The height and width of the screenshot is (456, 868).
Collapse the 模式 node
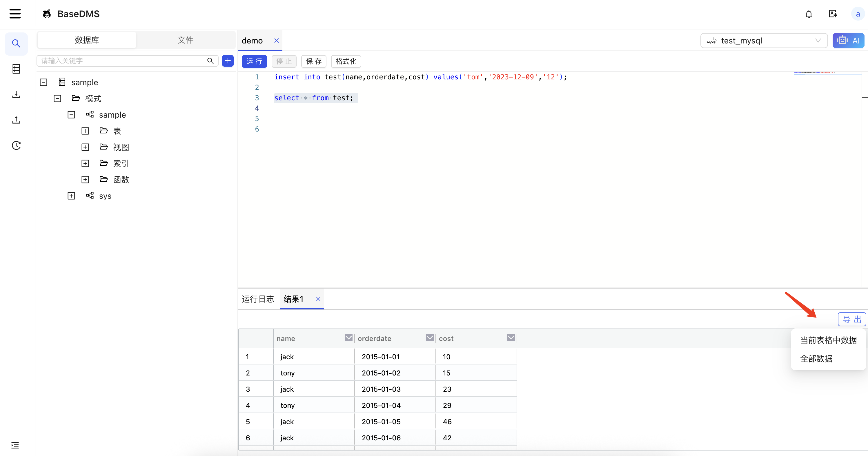coord(57,98)
